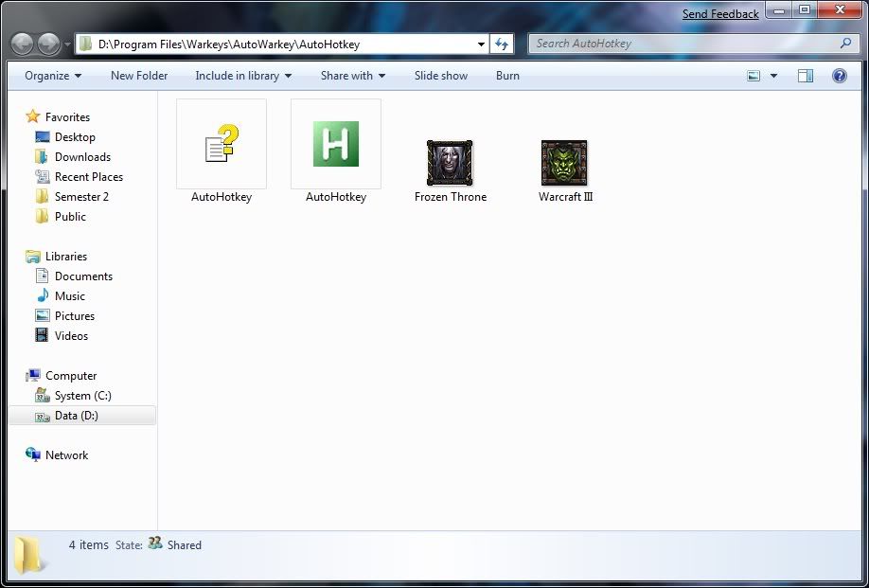
Task: Start Slide show from the toolbar
Action: pyautogui.click(x=441, y=76)
